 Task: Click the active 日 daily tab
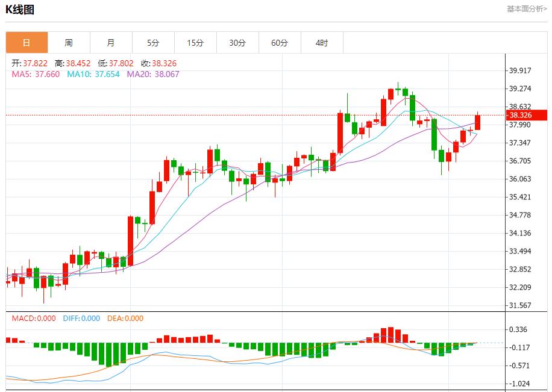(26, 42)
